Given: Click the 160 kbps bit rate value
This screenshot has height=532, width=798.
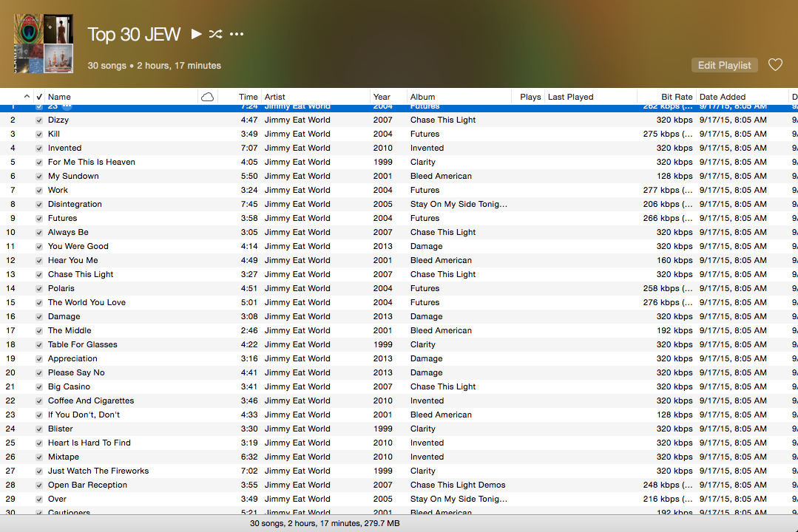Looking at the screenshot, I should click(x=674, y=260).
